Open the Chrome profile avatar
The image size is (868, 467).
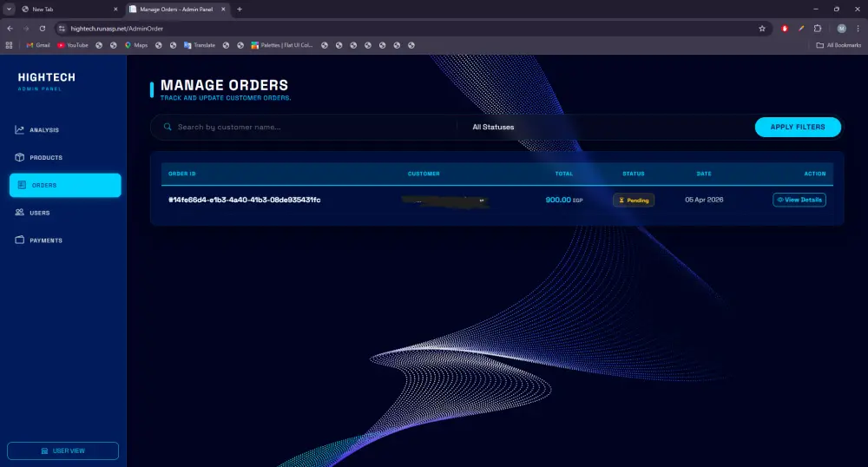point(841,29)
